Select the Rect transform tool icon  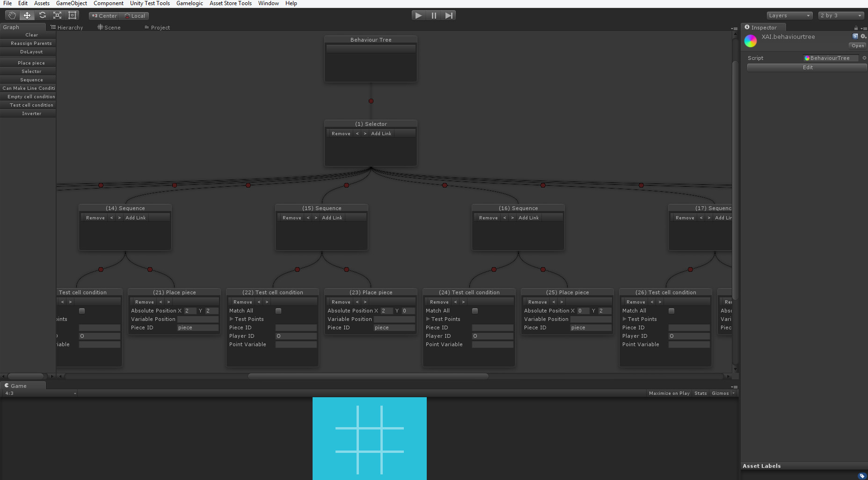point(72,15)
